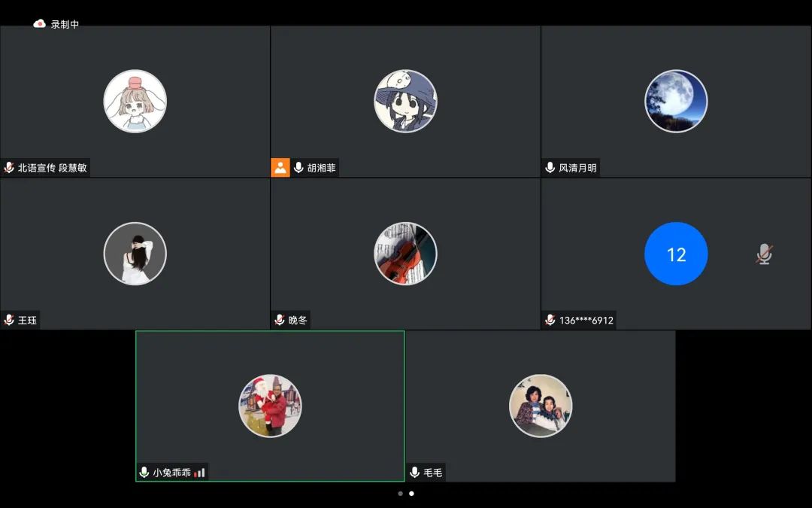812x508 pixels.
Task: Click the 王珏 name label
Action: [x=27, y=320]
